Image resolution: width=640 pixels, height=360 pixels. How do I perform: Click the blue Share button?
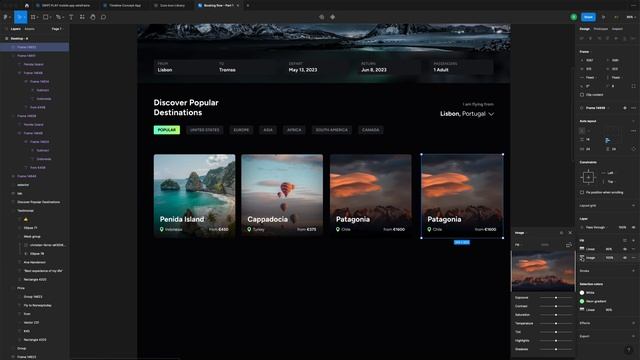click(x=588, y=17)
